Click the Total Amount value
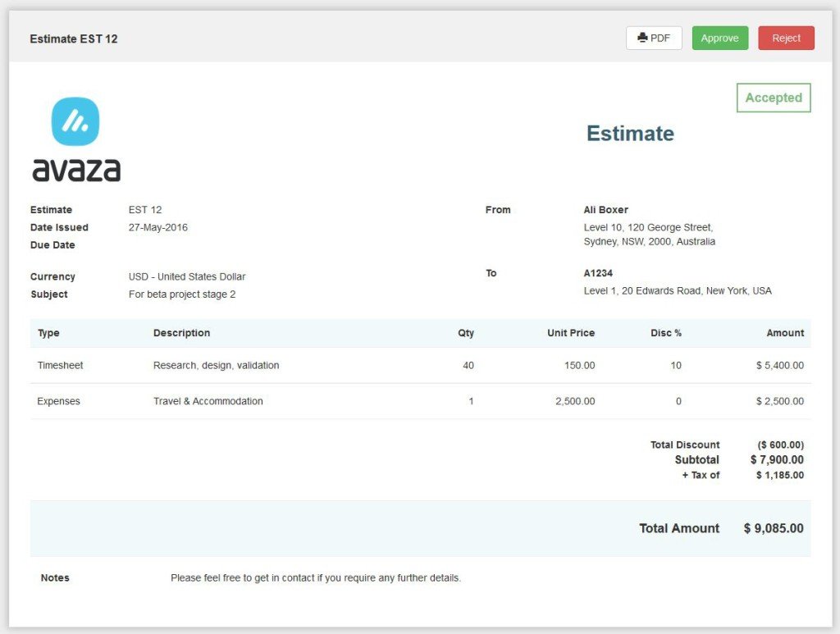This screenshot has height=634, width=840. click(x=774, y=528)
